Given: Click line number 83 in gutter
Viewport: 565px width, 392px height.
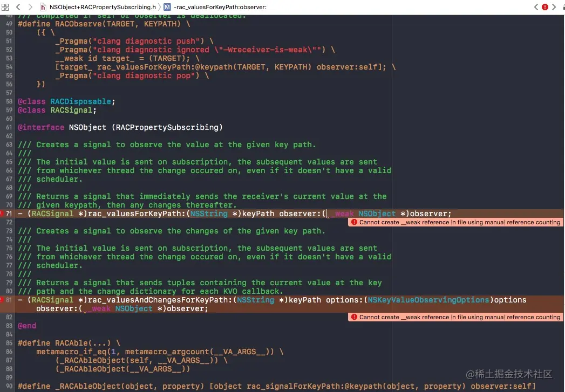Looking at the screenshot, I should [x=9, y=326].
